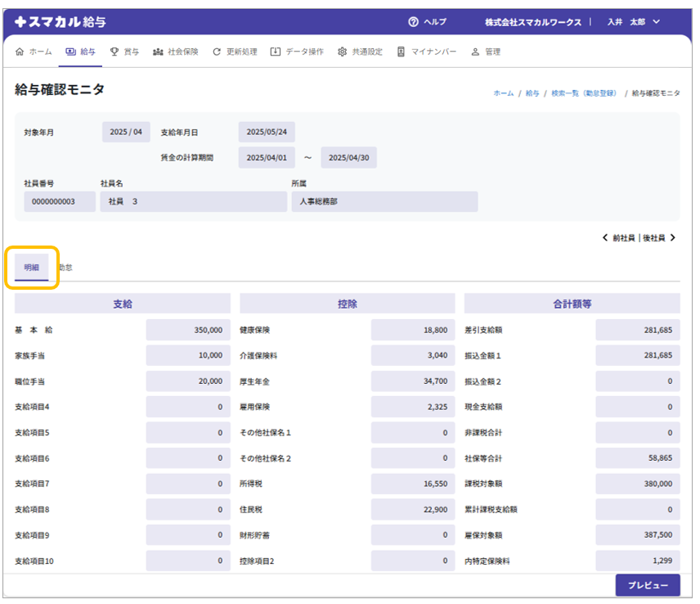The height and width of the screenshot is (604, 700).
Task: Click the データ操作 download icon
Action: click(x=276, y=52)
